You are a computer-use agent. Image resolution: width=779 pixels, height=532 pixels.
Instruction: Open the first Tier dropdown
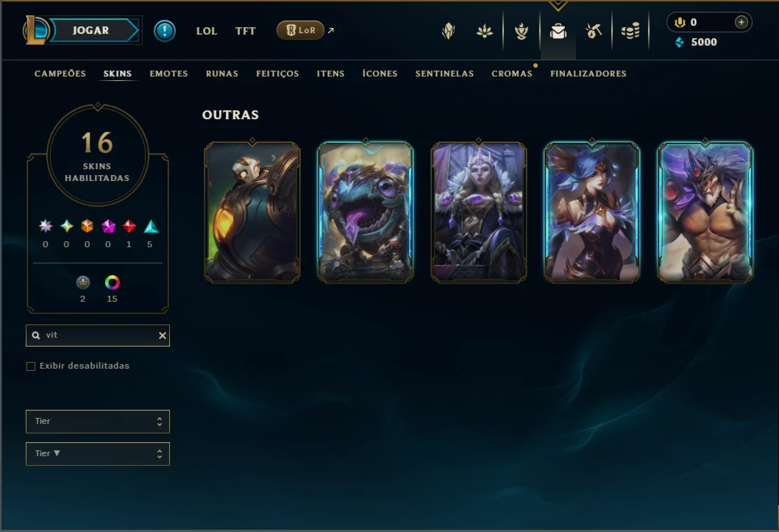(x=98, y=421)
